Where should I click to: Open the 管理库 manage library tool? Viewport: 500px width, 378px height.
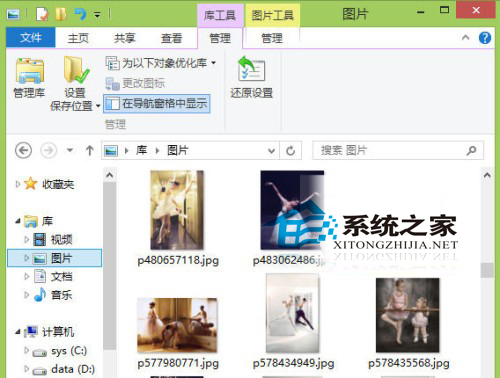(x=29, y=78)
